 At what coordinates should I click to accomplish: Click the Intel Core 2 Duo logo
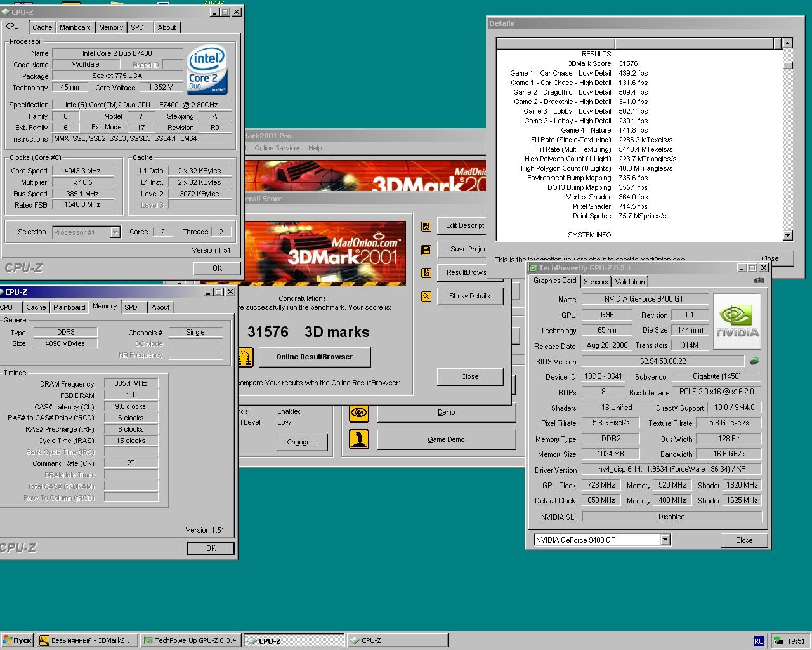pyautogui.click(x=207, y=69)
